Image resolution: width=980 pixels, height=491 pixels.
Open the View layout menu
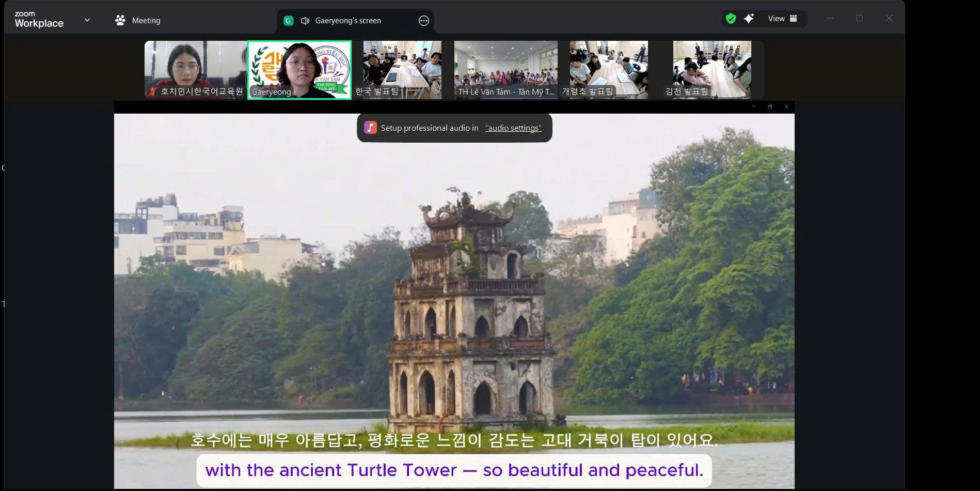(x=782, y=19)
